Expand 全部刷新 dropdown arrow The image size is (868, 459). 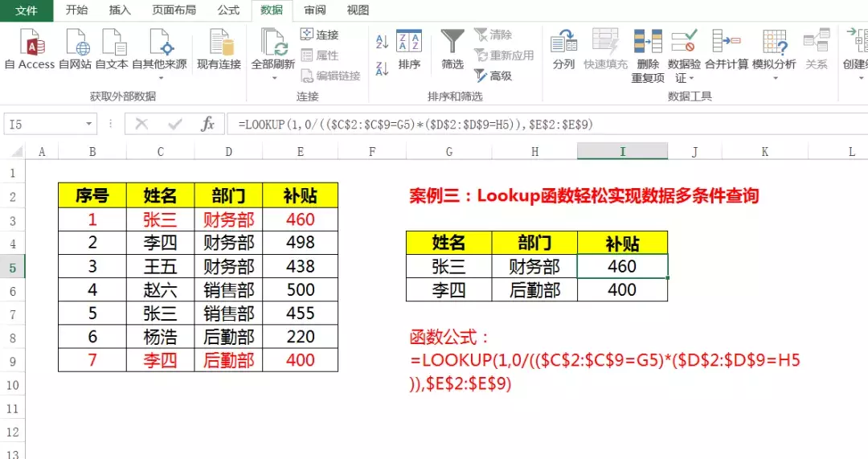[x=274, y=78]
